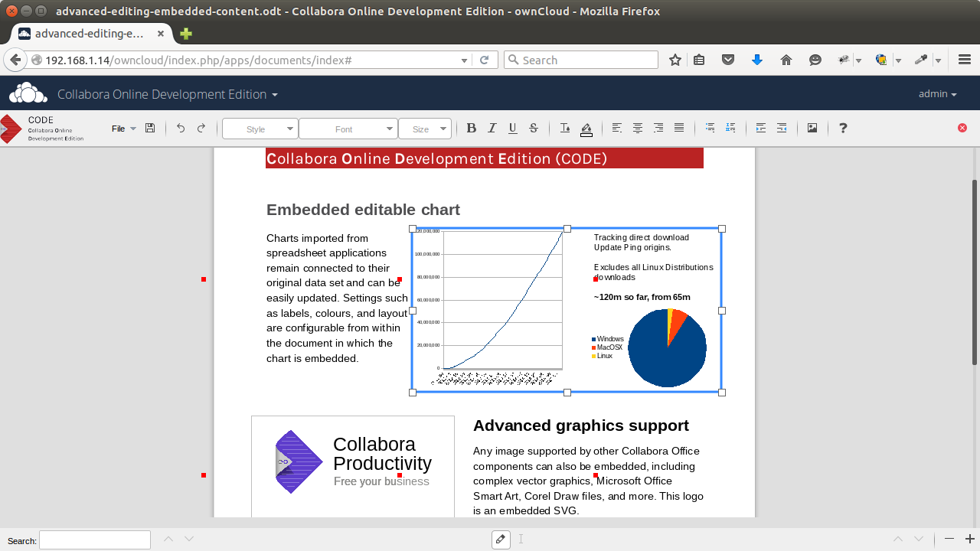This screenshot has height=551, width=980.
Task: Redo the last action
Action: tap(201, 128)
